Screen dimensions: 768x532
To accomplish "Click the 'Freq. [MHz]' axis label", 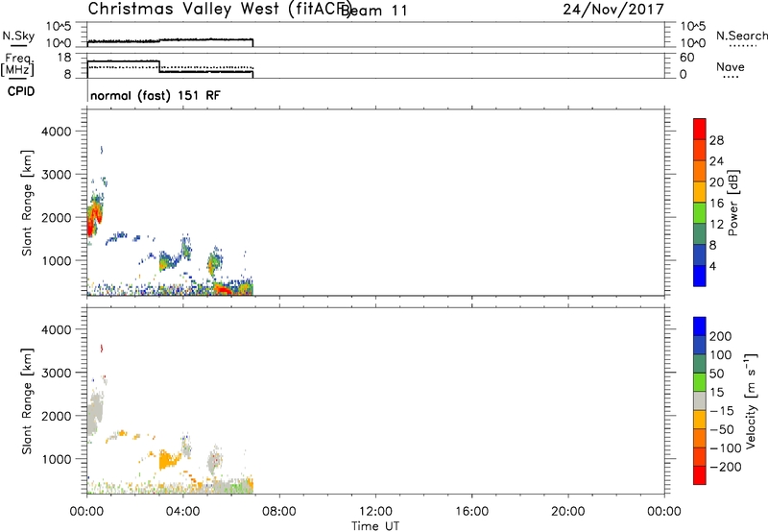I will point(17,64).
